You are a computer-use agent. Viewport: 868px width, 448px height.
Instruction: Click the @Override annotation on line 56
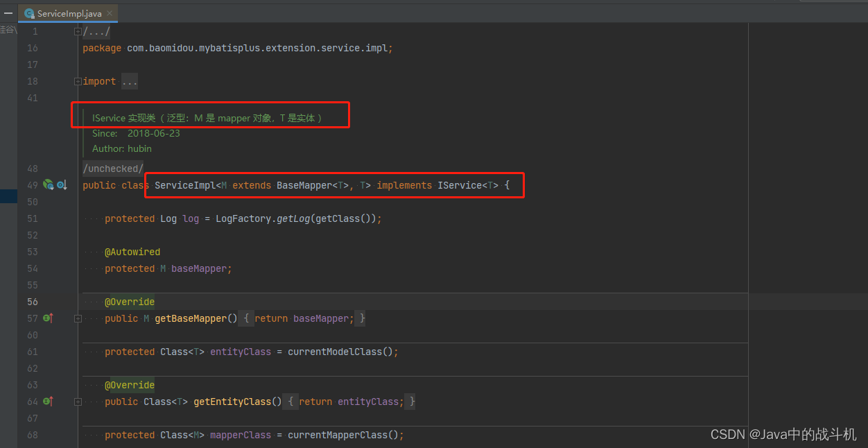coord(130,302)
